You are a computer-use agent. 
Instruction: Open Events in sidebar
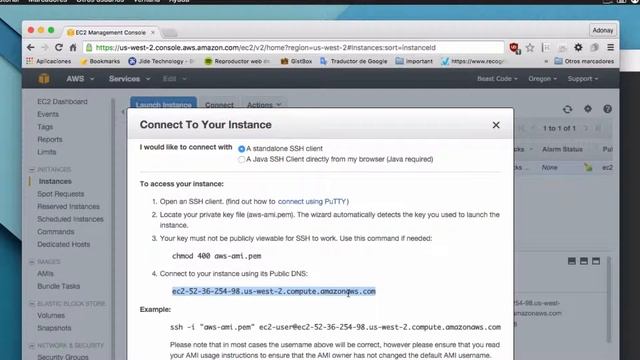(48, 114)
